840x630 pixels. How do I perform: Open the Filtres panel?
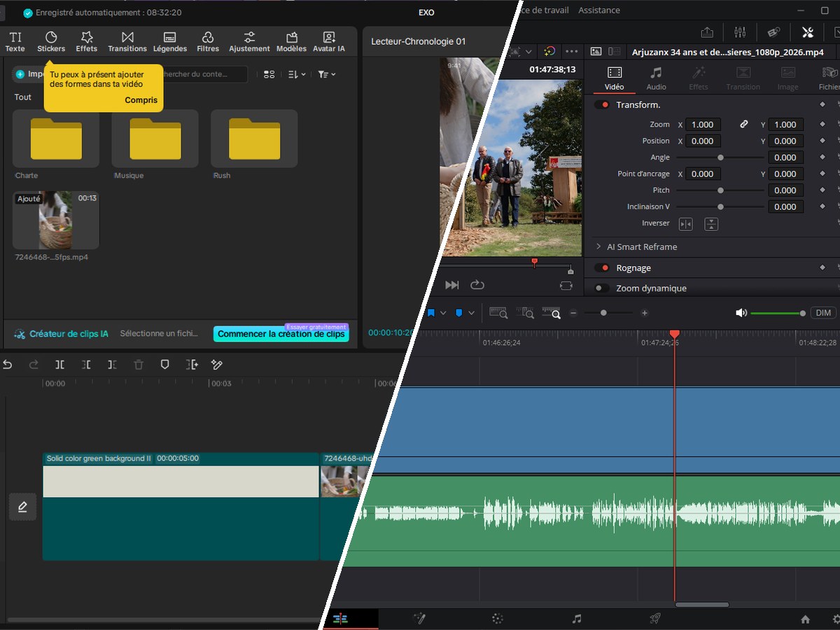(208, 41)
